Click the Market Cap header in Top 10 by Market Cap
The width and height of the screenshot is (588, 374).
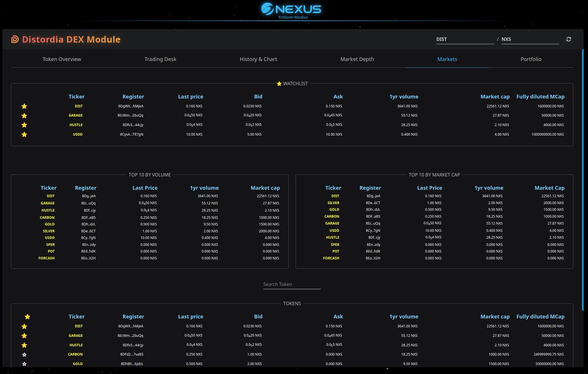[549, 188]
